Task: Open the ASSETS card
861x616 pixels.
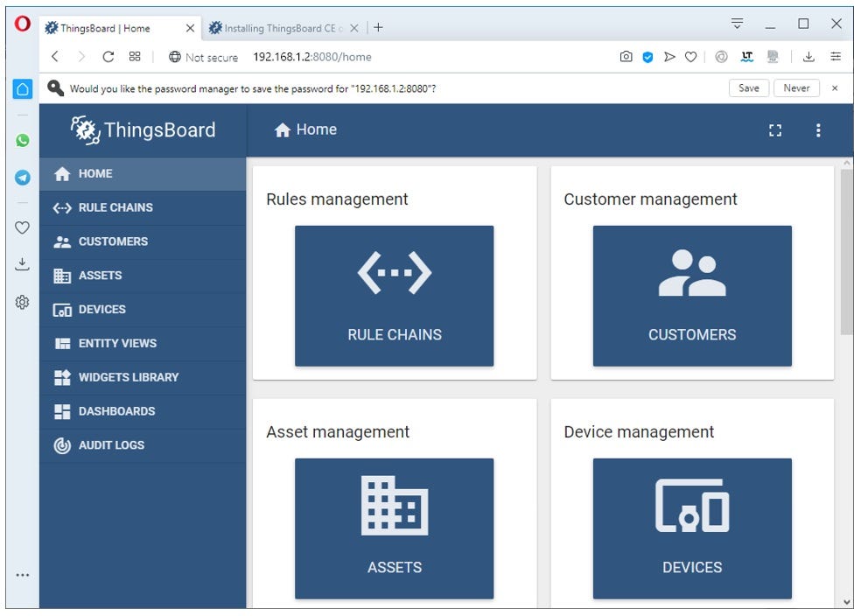Action: click(395, 528)
